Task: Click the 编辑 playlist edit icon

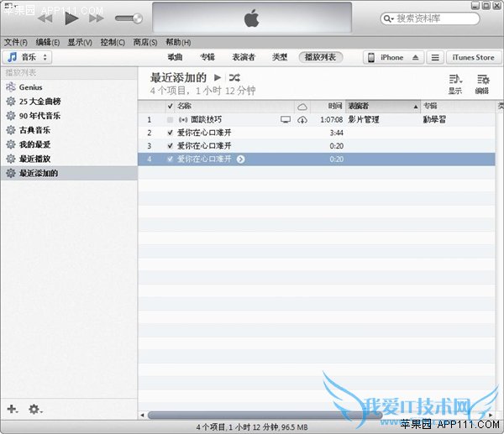Action: (x=482, y=84)
